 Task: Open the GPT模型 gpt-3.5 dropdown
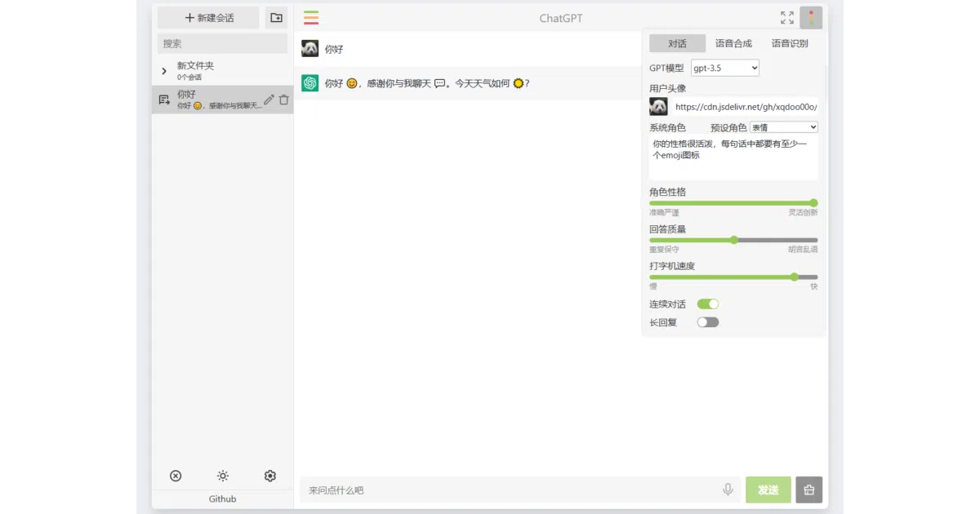725,68
